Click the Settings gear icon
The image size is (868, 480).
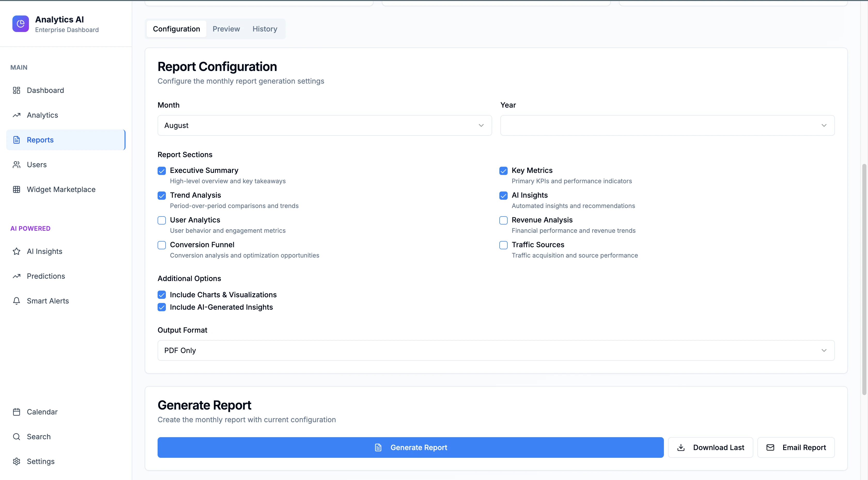[17, 461]
